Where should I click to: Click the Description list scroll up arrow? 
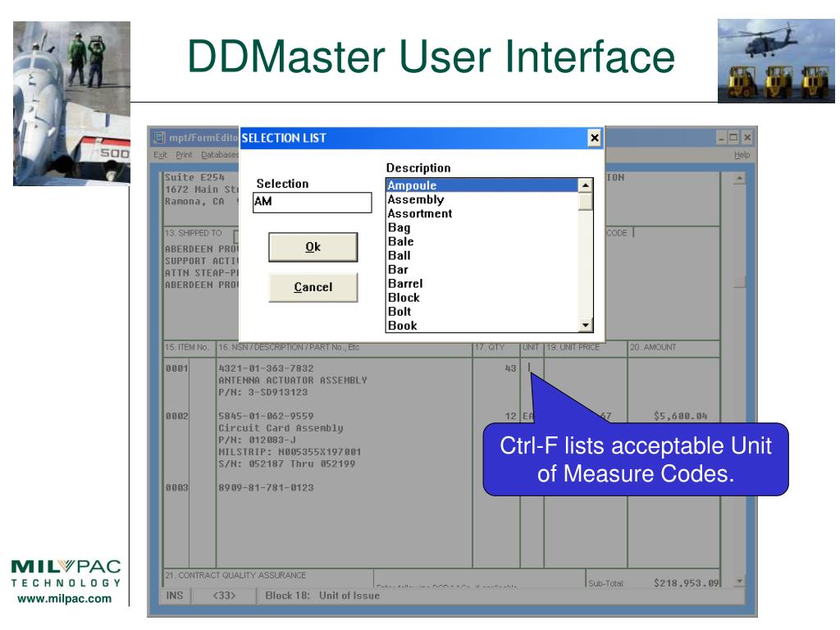(586, 185)
